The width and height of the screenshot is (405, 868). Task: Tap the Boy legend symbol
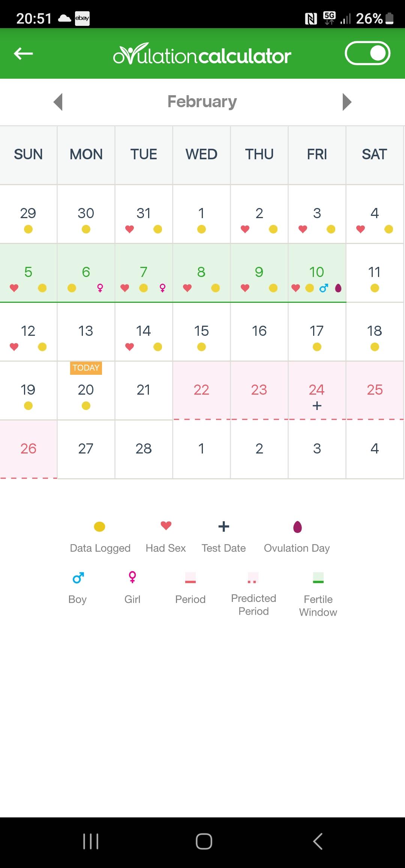coord(78,578)
